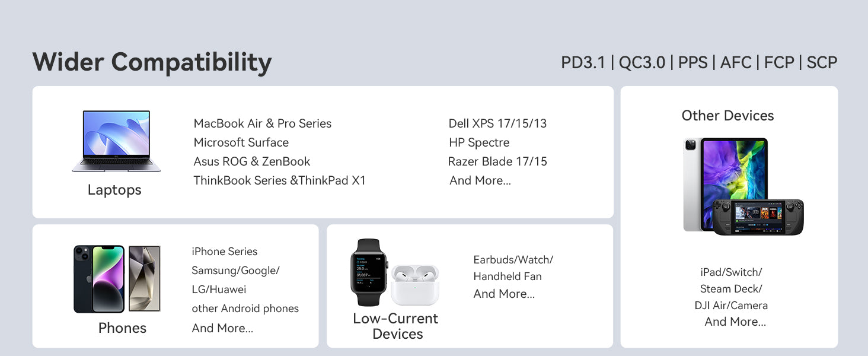Click the Other Devices heading
This screenshot has height=356, width=868.
(x=727, y=116)
